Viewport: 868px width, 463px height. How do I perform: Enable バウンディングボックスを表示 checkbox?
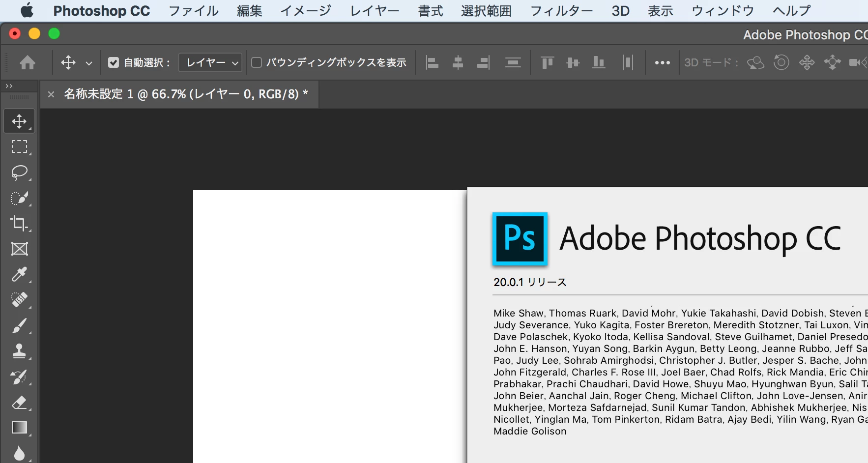(256, 62)
